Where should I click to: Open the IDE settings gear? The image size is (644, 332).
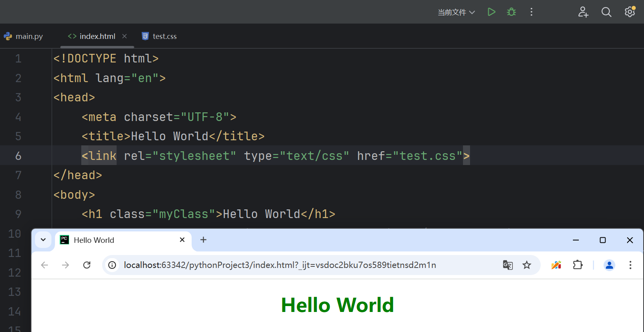click(630, 12)
